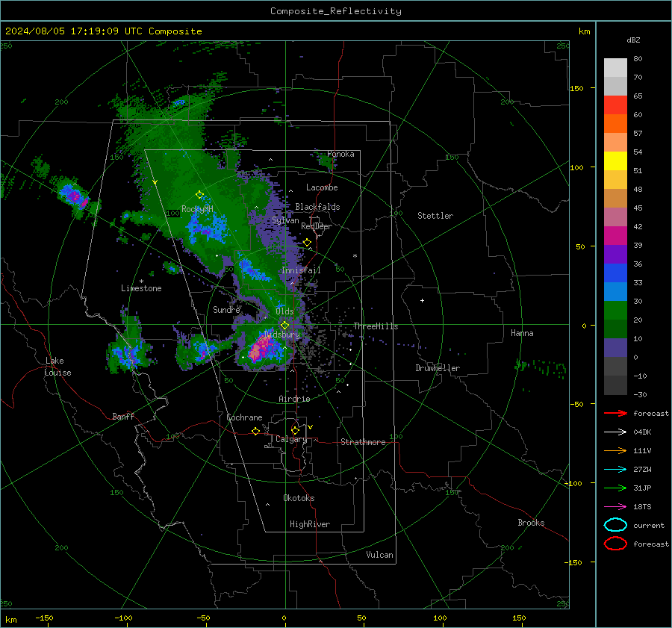Click the Lake Louise label
This screenshot has height=628, width=672.
57,367
